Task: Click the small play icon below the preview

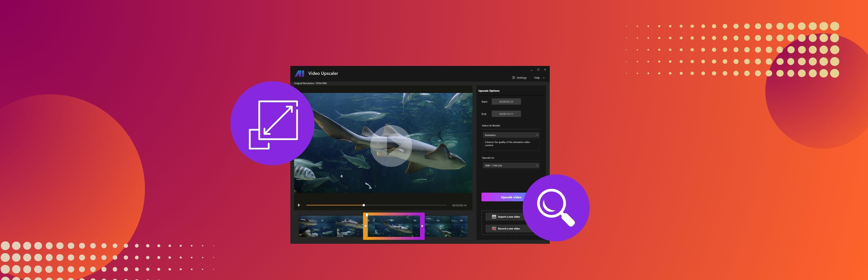Action: [x=299, y=205]
